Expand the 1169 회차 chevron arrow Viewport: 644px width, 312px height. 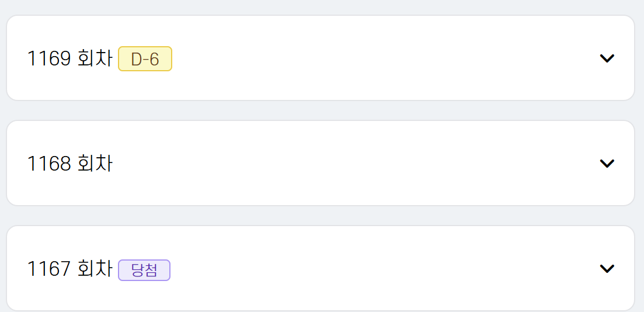click(x=607, y=58)
